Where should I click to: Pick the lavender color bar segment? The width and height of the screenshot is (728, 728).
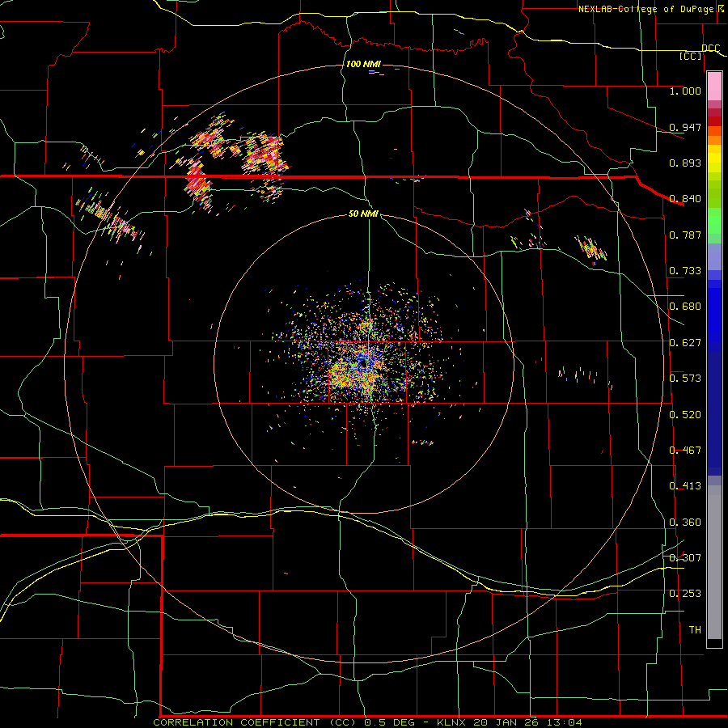(714, 256)
